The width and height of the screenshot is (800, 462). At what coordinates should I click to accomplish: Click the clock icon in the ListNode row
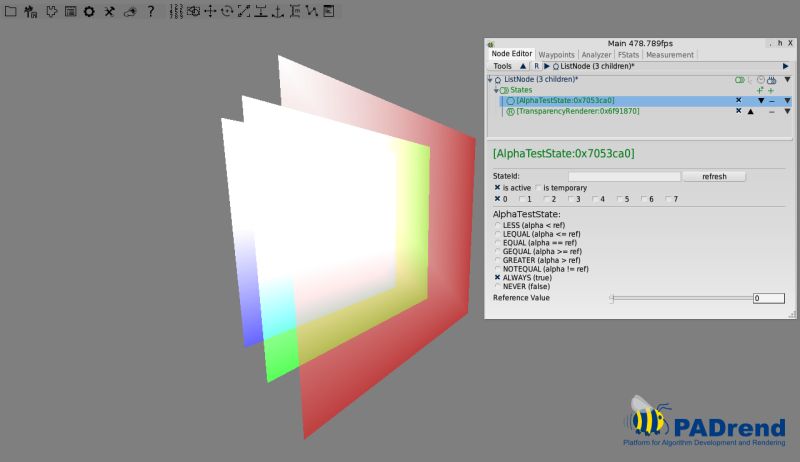tap(761, 80)
